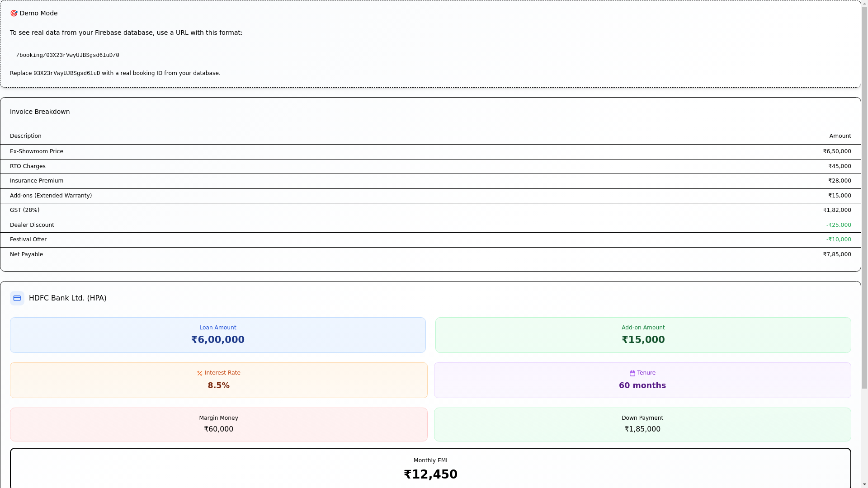Click the Margin Money label
The image size is (868, 488).
click(219, 418)
